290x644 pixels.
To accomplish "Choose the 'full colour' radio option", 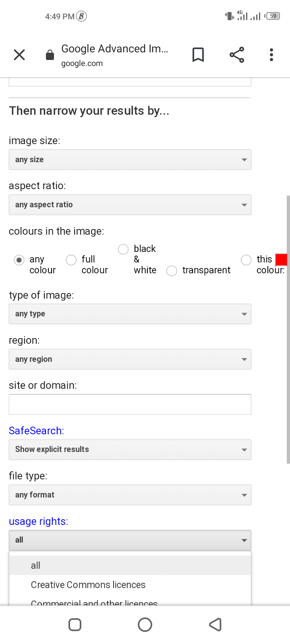I will [71, 260].
